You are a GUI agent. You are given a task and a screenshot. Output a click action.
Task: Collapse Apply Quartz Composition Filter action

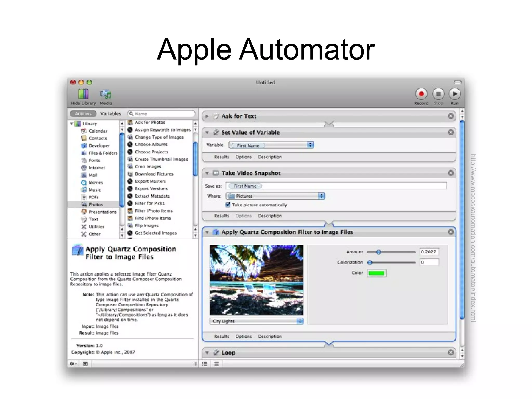click(x=207, y=232)
